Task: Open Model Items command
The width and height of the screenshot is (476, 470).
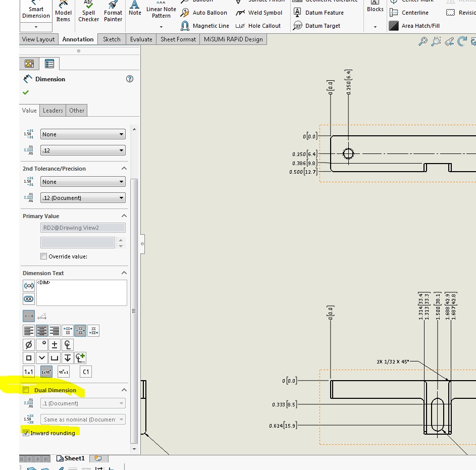Action: (63, 12)
